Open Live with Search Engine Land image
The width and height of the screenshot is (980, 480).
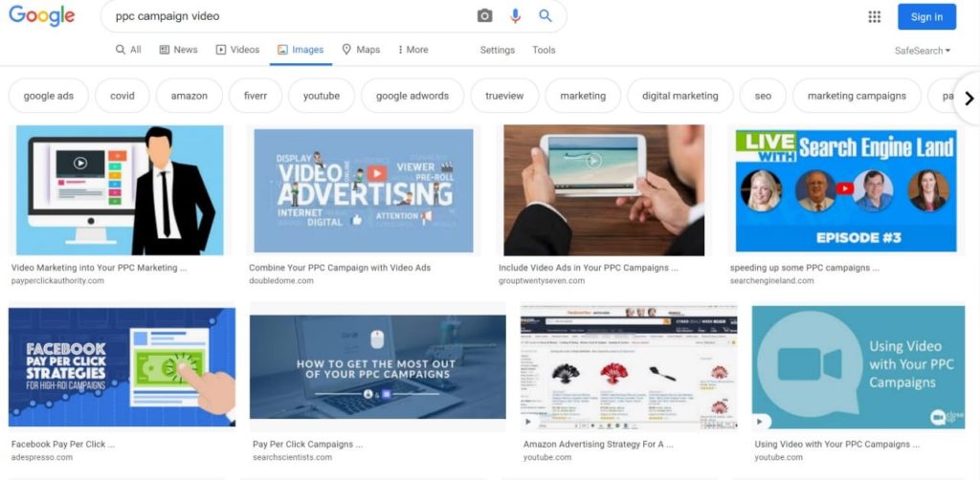tap(846, 190)
